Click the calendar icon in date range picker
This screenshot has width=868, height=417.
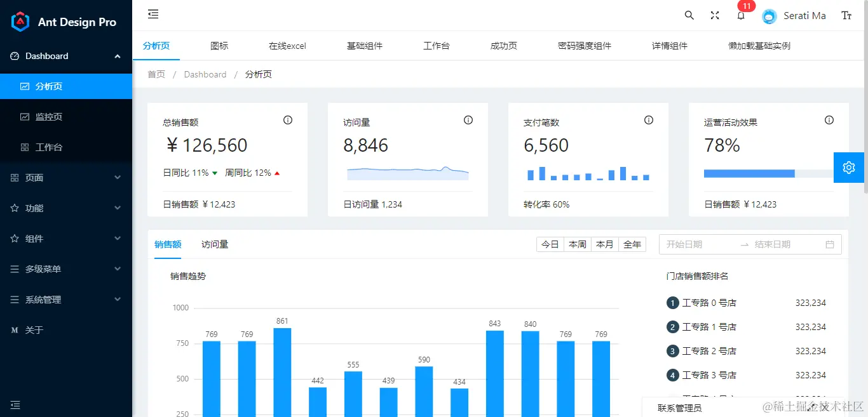pos(830,244)
